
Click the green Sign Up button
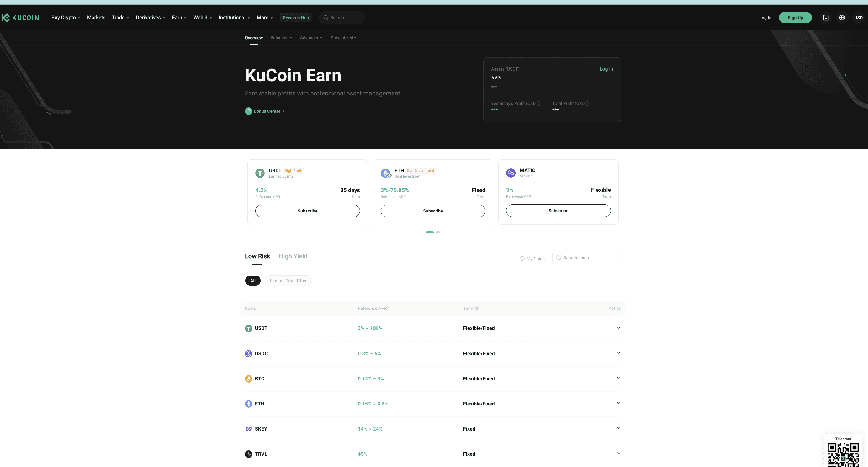tap(795, 18)
